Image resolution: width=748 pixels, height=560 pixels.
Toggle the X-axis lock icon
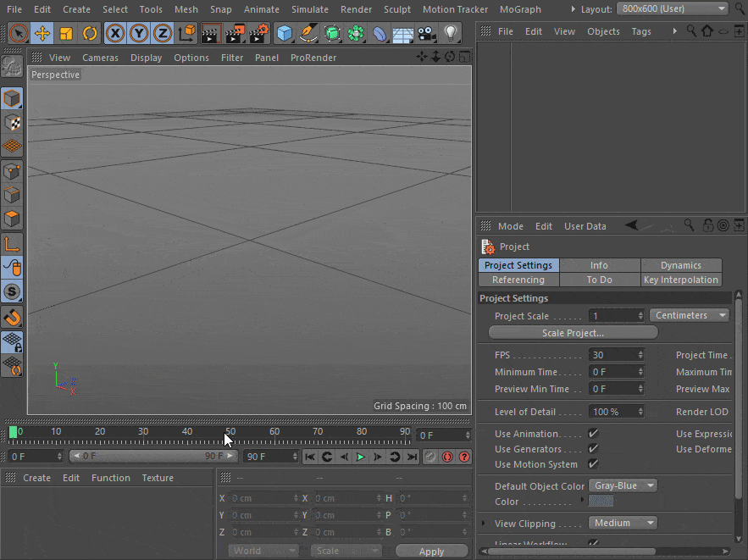pos(115,34)
